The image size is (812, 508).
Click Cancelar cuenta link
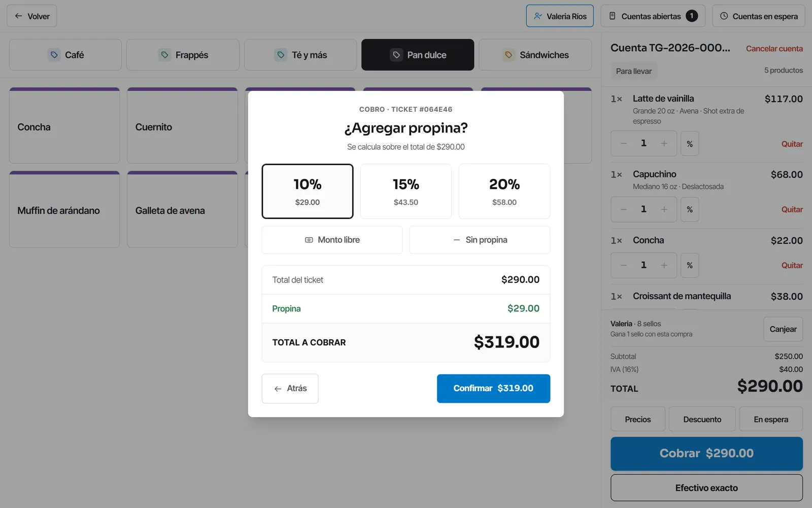(774, 49)
